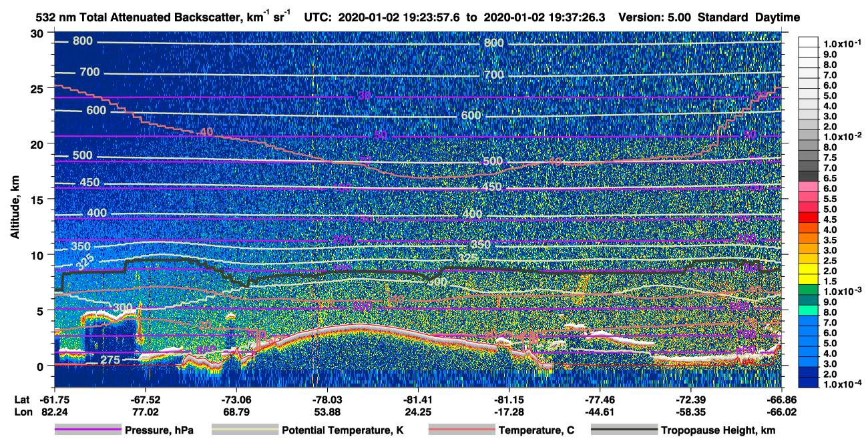
Task: Click the 'Temperature, C' legend label
Action: pyautogui.click(x=536, y=430)
